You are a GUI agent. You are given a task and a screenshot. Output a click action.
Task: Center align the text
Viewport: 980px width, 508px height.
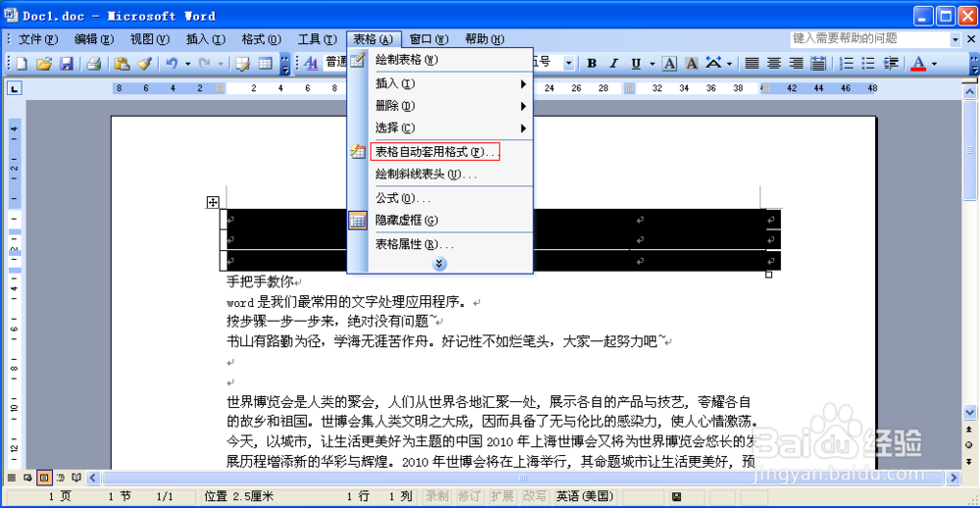coord(774,63)
